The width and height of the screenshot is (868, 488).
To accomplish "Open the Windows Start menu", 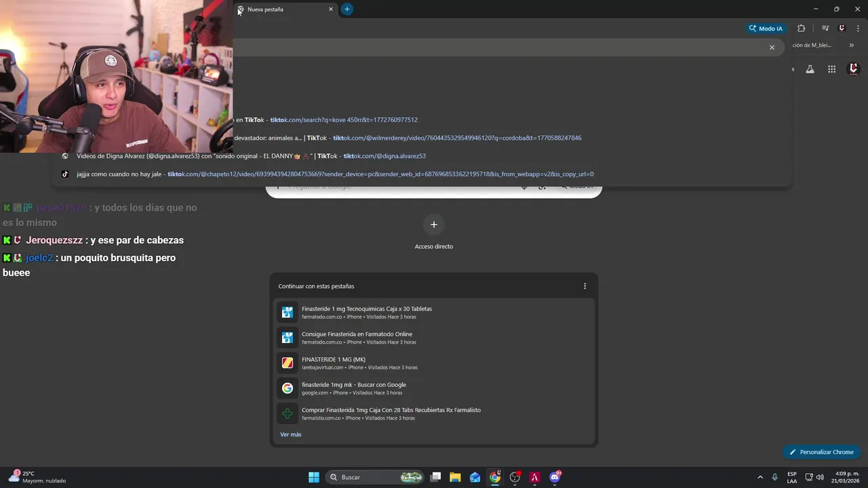I will pos(314,477).
